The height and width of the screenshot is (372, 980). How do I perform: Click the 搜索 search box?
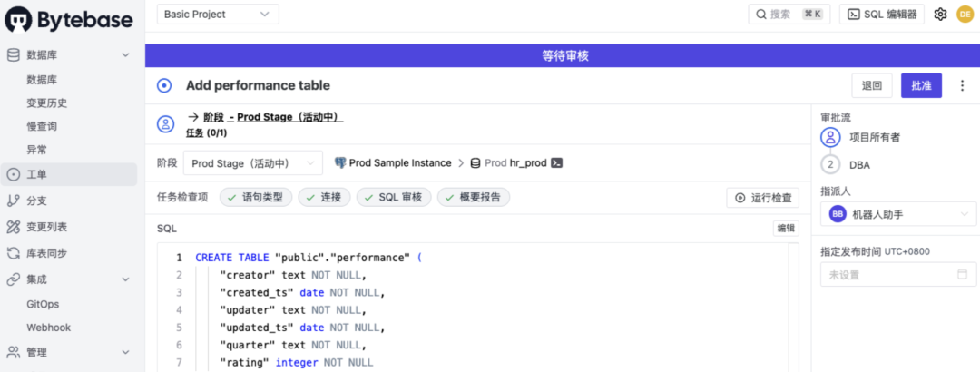[789, 15]
